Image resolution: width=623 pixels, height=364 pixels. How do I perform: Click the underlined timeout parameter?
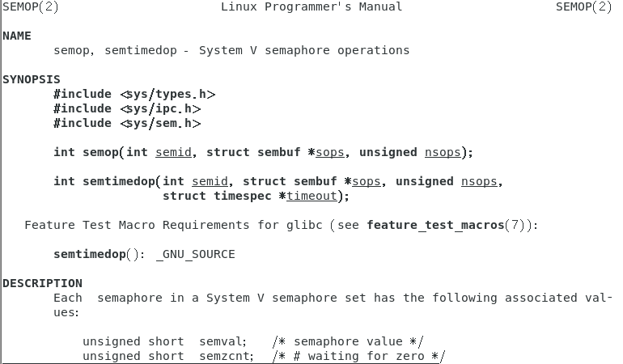point(311,196)
